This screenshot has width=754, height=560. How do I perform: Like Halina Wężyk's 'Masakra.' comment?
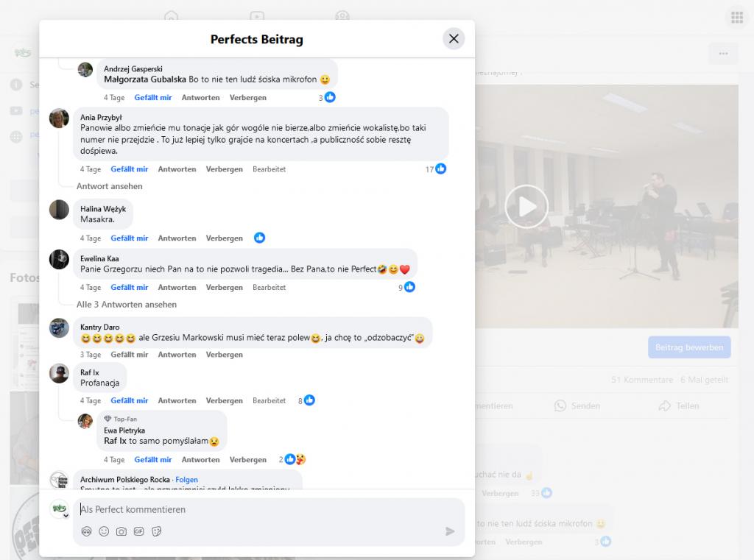point(130,238)
